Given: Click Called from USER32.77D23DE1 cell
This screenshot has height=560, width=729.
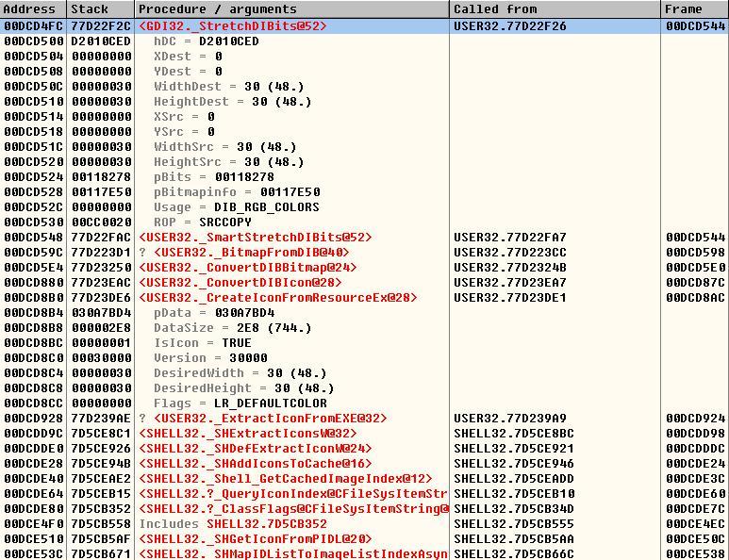Looking at the screenshot, I should pyautogui.click(x=510, y=297).
